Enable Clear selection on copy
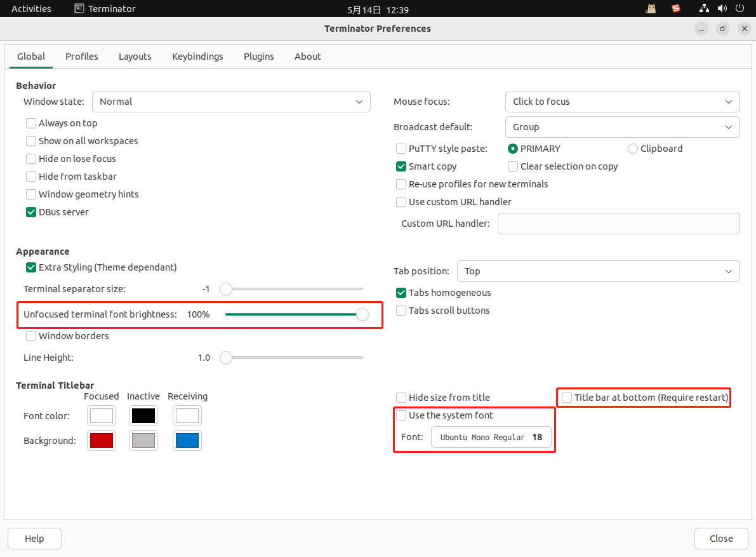756x557 pixels. coord(513,166)
